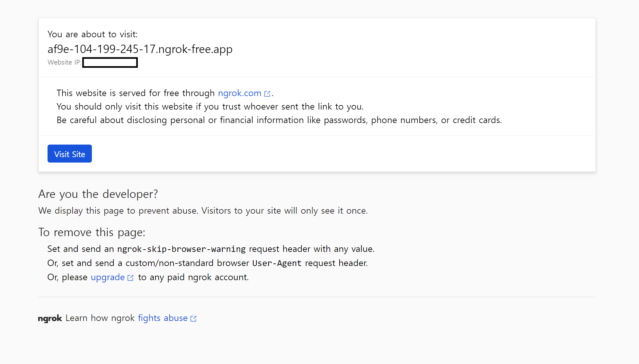Click the external-link icon after fights abuse
Viewport: 639px width, 364px height.
[193, 319]
